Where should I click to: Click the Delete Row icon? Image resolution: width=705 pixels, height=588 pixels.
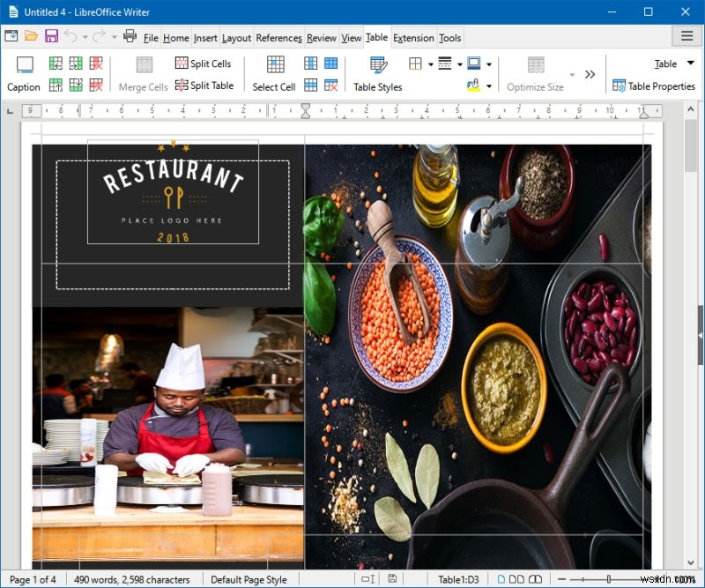pos(95,86)
